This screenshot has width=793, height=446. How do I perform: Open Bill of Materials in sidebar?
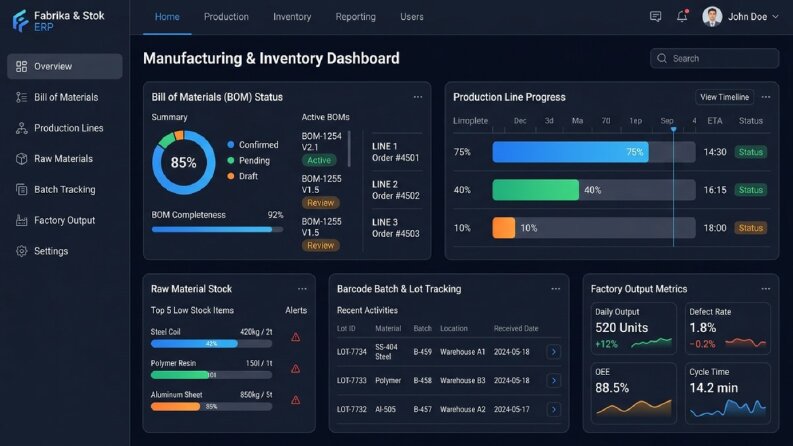[65, 97]
